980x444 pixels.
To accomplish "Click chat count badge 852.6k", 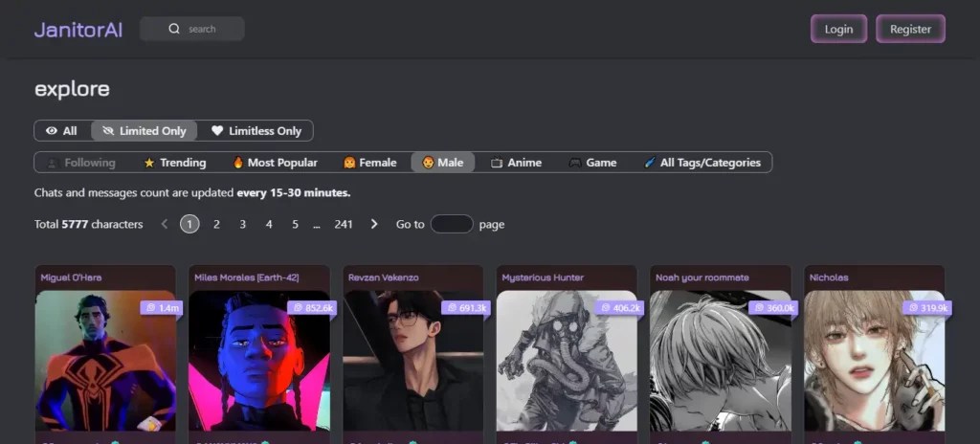I will [312, 308].
